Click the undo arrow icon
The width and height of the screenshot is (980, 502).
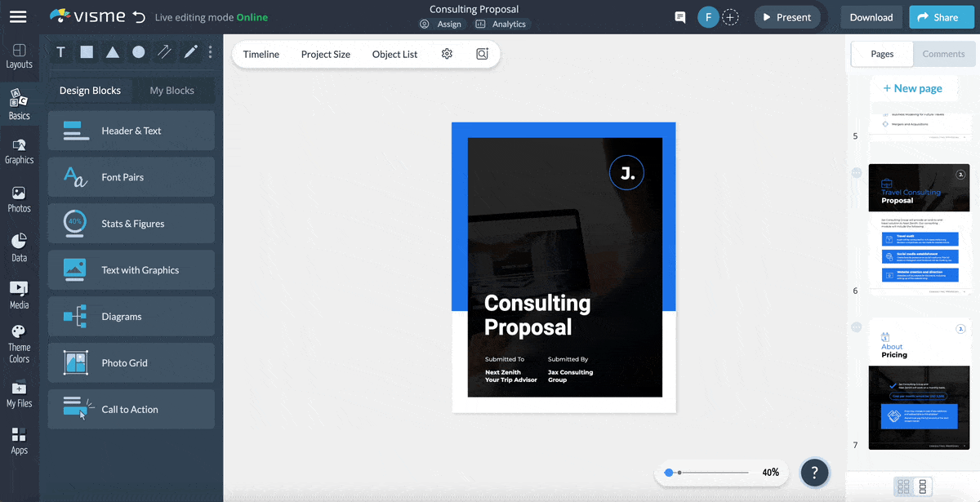click(x=139, y=17)
